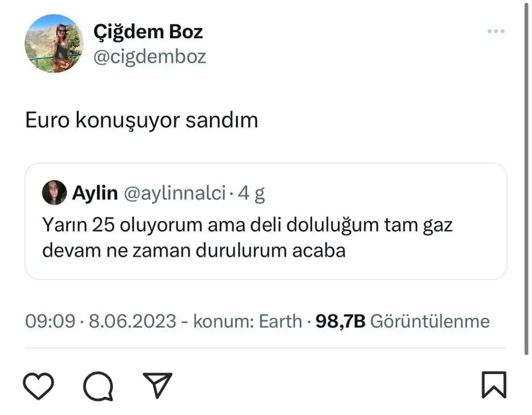Open the Çiğdem Boz display name
The height and width of the screenshot is (415, 532).
coord(148,32)
